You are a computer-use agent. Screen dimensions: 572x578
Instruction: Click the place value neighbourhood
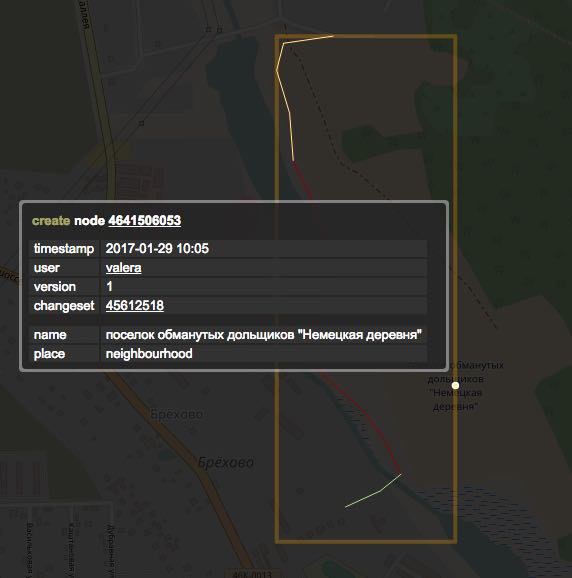[x=149, y=354]
